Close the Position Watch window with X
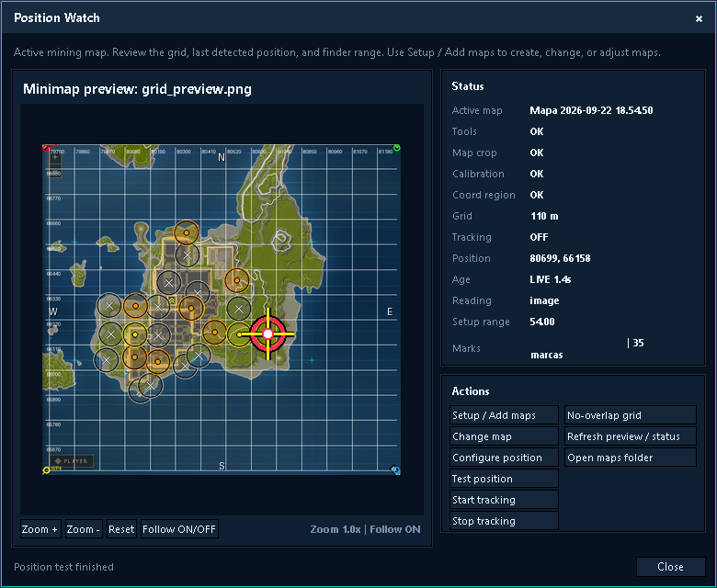This screenshot has width=717, height=588. coord(699,18)
